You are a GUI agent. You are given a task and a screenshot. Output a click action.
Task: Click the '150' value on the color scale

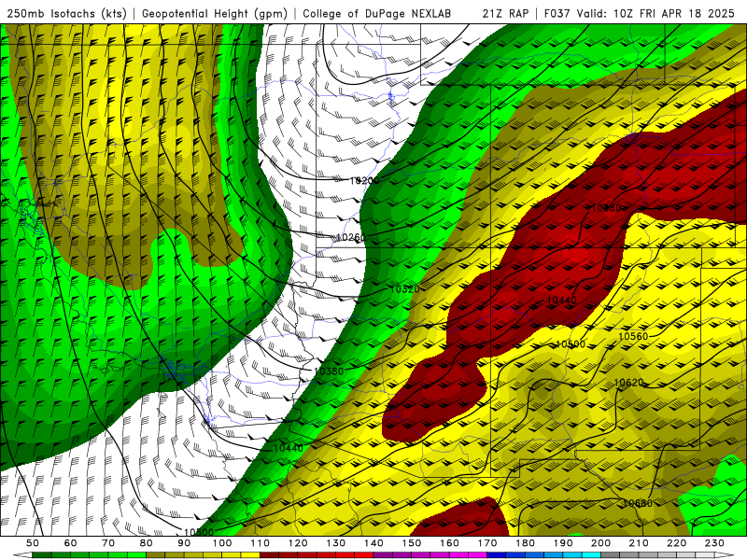(412, 543)
